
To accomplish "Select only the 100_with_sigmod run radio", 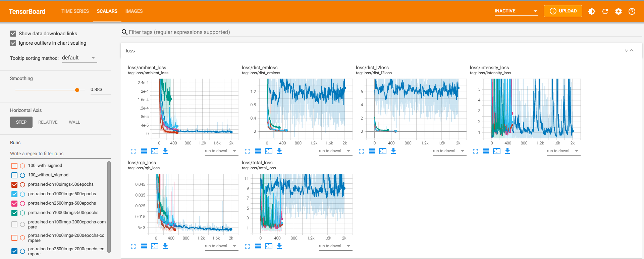I will click(22, 166).
